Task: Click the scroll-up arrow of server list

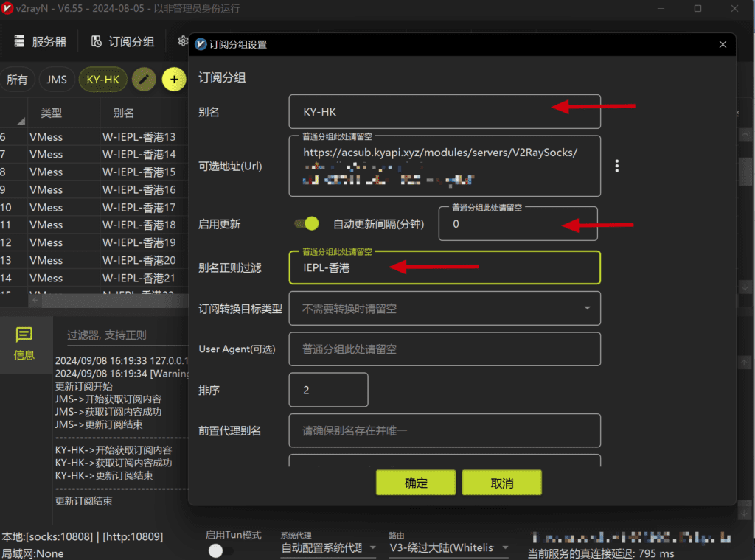Action: pos(745,135)
